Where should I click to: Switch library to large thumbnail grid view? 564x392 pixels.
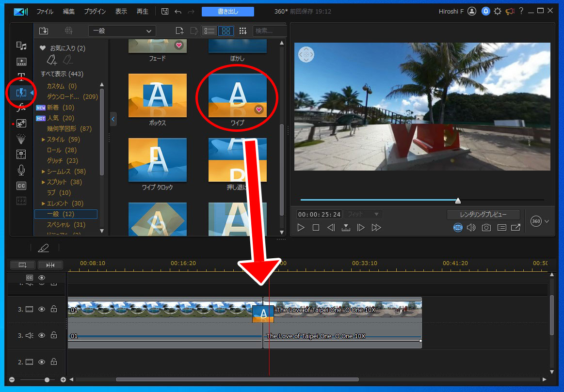(x=226, y=31)
